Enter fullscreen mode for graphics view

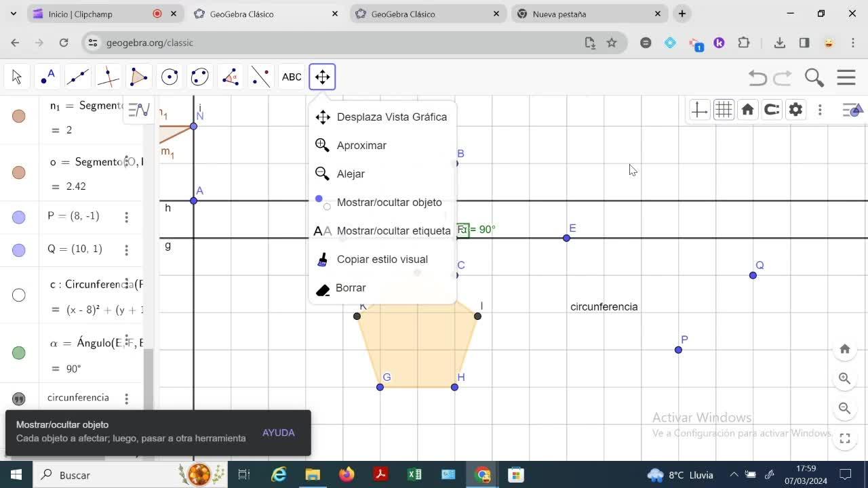pos(844,439)
